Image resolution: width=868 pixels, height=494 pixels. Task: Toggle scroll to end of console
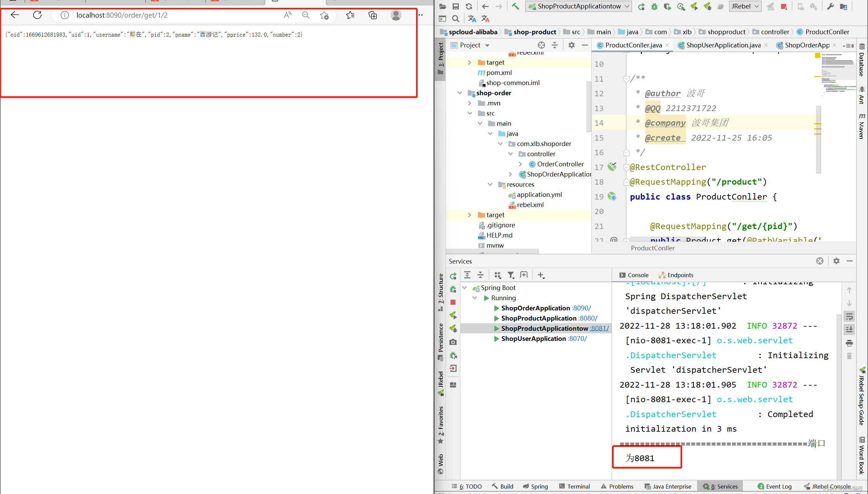click(849, 329)
